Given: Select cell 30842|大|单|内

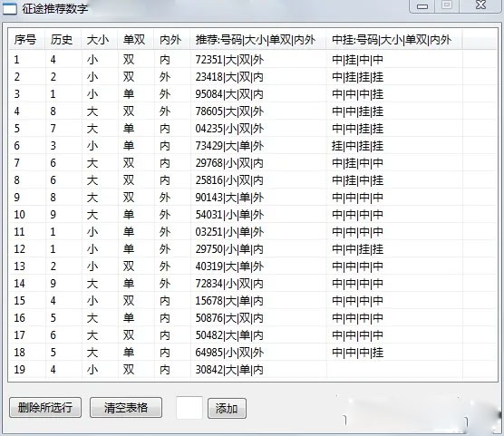Looking at the screenshot, I should (229, 370).
